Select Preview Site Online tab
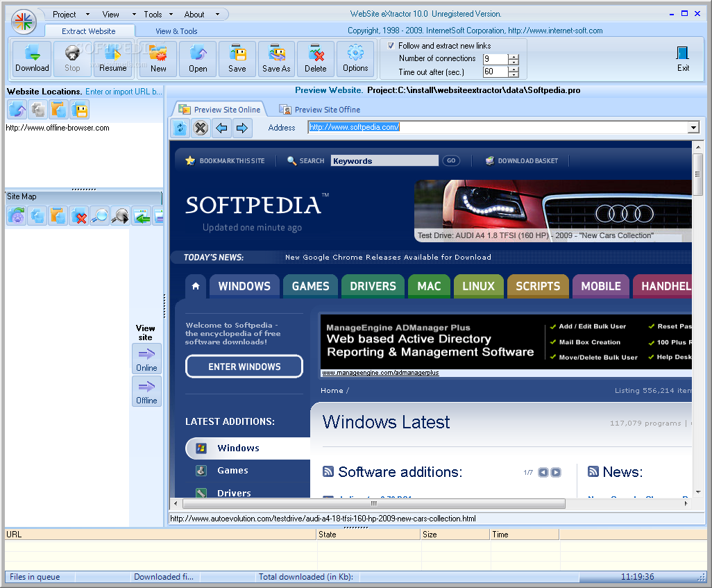 [220, 110]
